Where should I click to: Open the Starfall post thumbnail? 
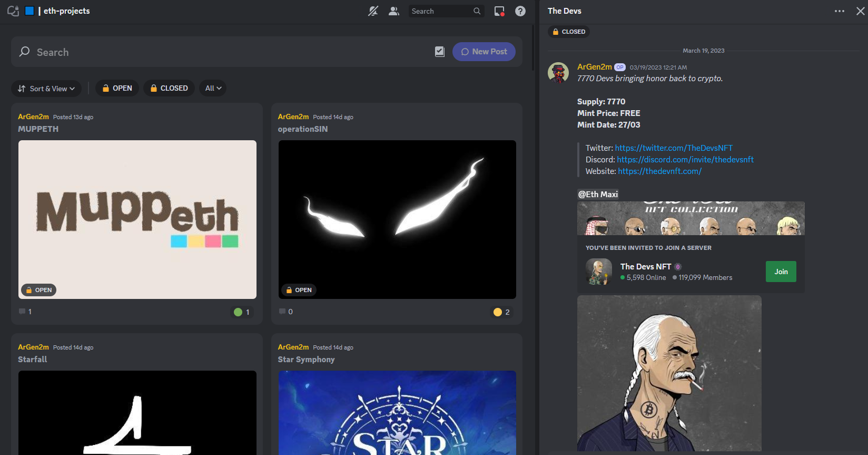[137, 412]
